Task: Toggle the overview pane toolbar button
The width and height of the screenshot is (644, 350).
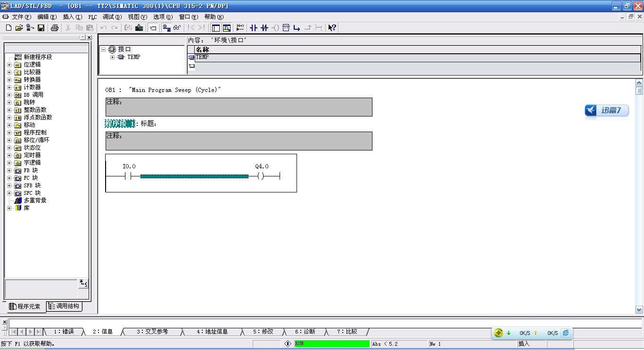Action: pyautogui.click(x=216, y=28)
